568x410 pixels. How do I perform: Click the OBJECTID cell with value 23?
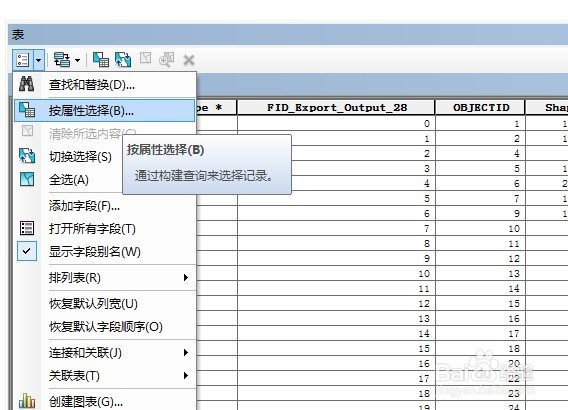pos(480,394)
